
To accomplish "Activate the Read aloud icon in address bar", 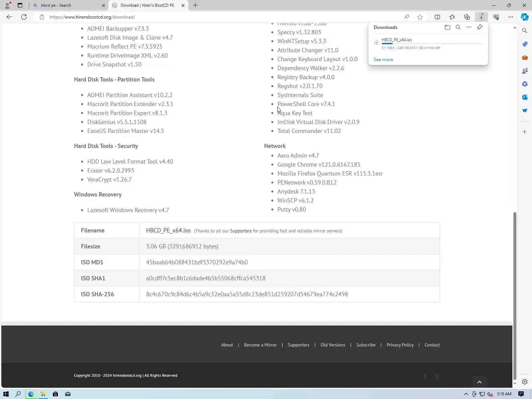I will pos(407,17).
